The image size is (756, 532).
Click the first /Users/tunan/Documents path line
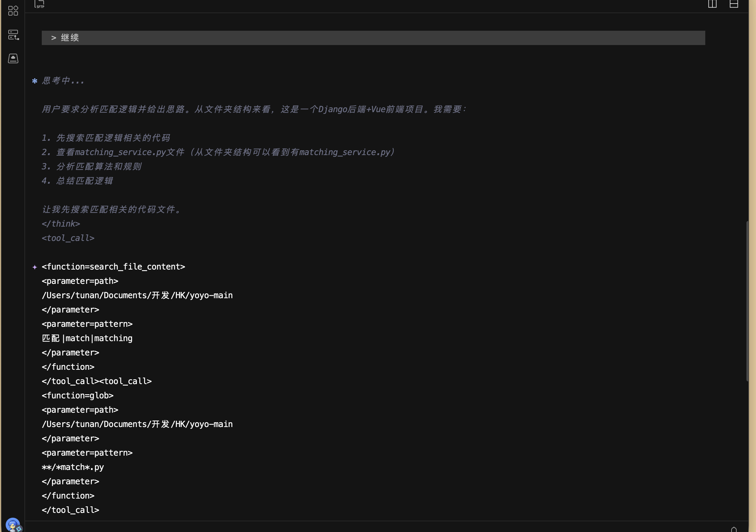tap(137, 295)
